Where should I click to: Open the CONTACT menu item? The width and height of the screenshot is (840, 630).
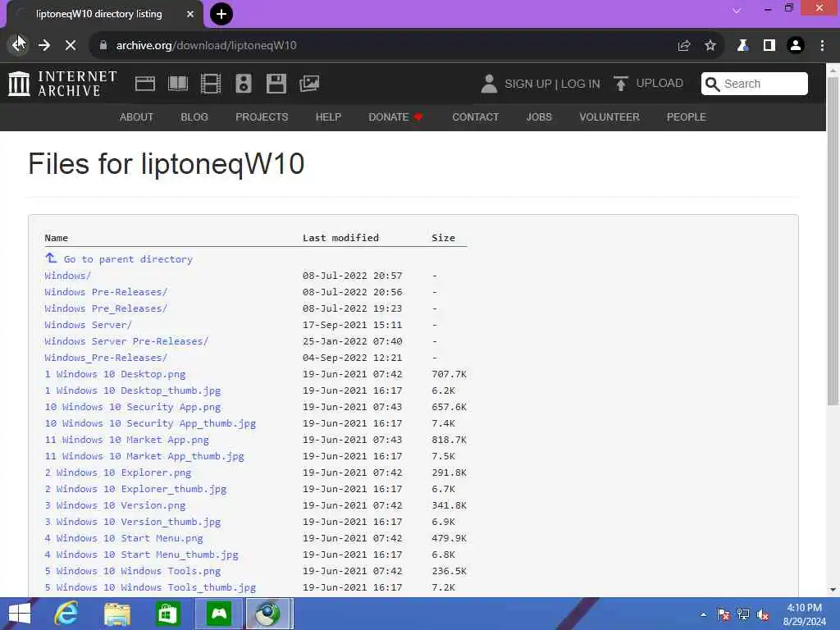click(x=475, y=116)
